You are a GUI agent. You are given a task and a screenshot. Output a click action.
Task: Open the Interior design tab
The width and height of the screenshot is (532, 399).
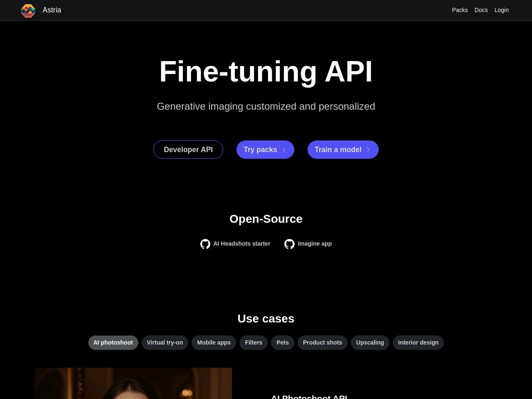click(x=418, y=342)
